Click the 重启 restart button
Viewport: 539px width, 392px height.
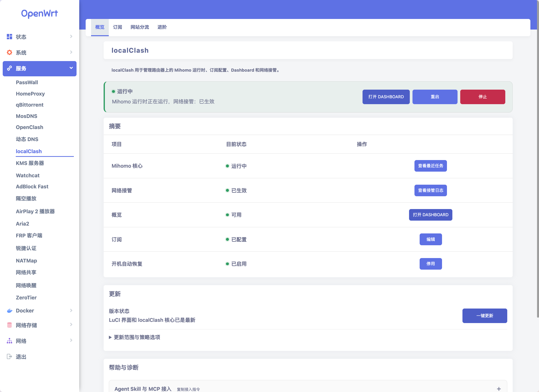[x=435, y=97]
